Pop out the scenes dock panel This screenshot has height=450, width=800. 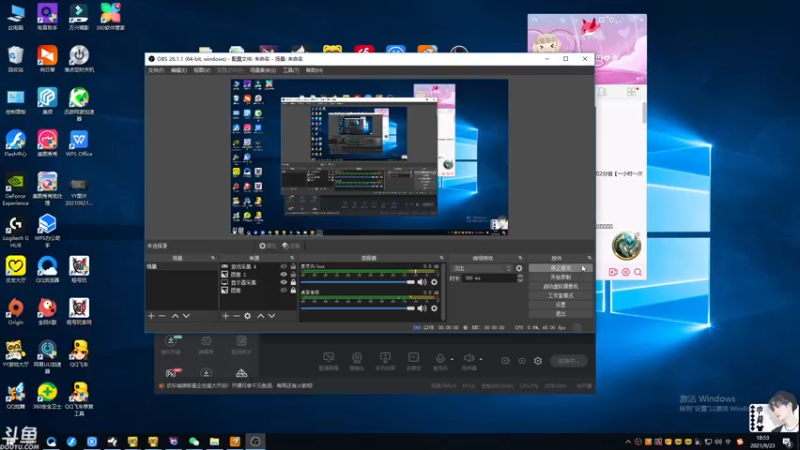point(213,258)
